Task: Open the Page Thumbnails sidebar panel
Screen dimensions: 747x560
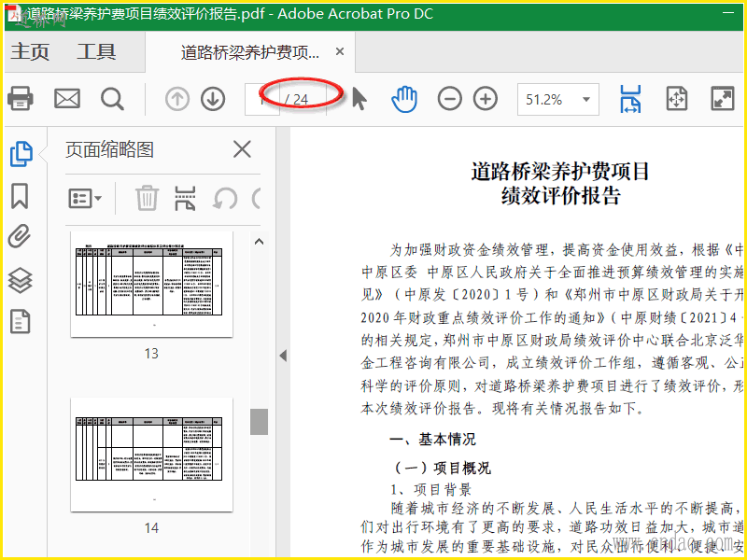Action: tap(21, 154)
